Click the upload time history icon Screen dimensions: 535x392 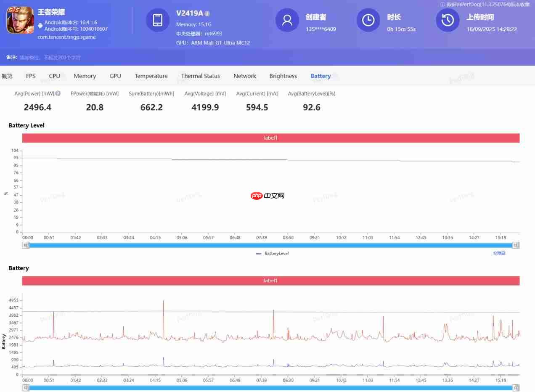(448, 20)
